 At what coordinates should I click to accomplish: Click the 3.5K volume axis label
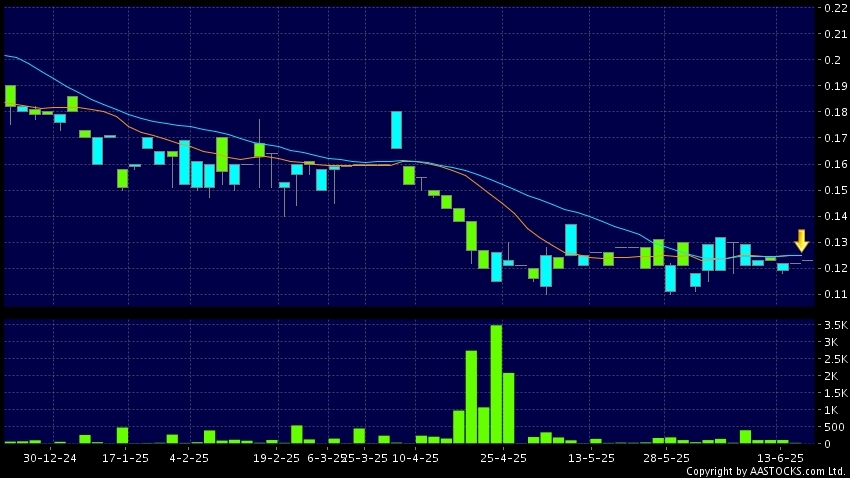(836, 325)
